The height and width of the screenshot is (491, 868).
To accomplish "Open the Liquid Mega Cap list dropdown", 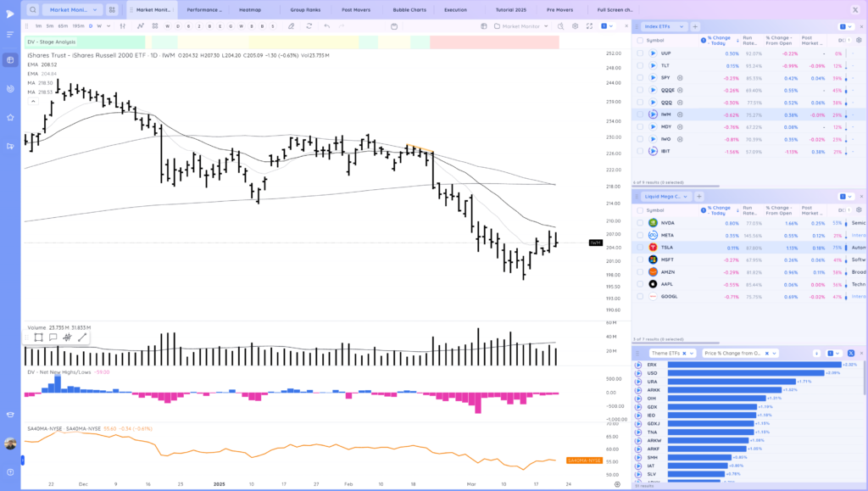I will (685, 197).
